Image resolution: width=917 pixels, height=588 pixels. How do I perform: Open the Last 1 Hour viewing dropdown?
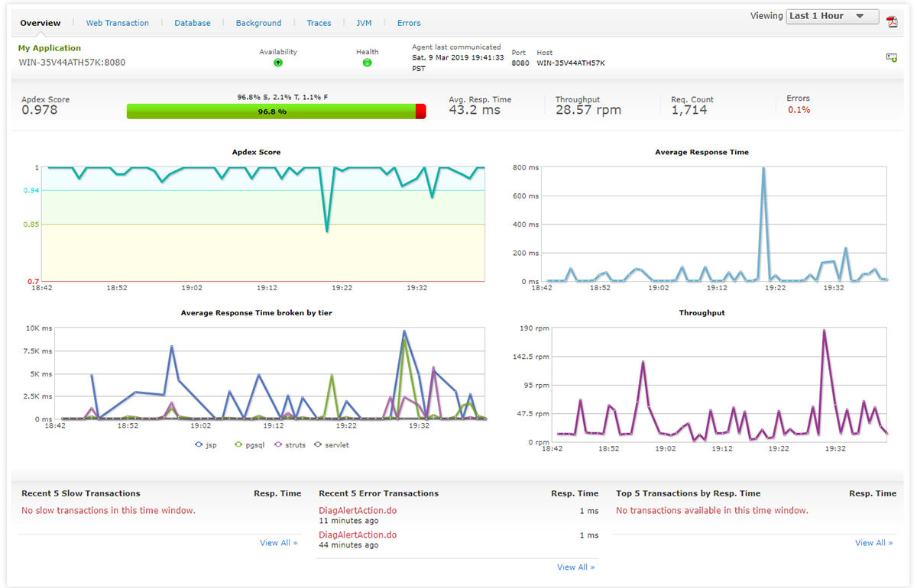click(x=832, y=16)
